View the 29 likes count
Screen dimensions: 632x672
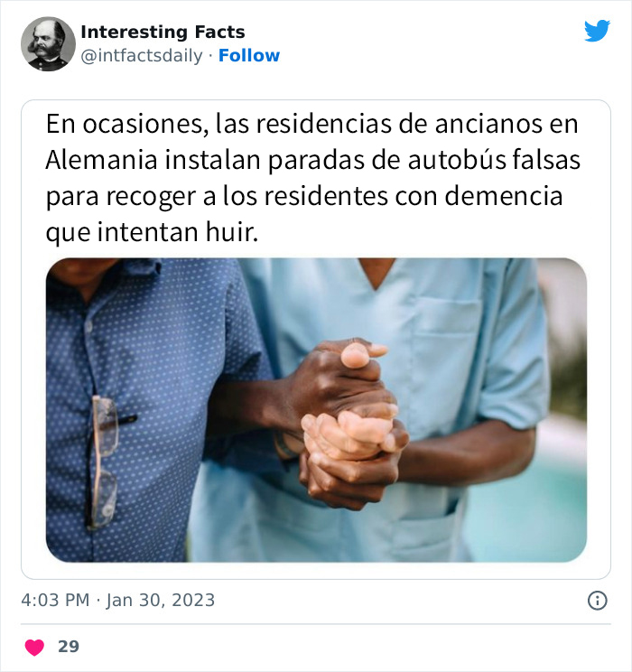tap(69, 647)
